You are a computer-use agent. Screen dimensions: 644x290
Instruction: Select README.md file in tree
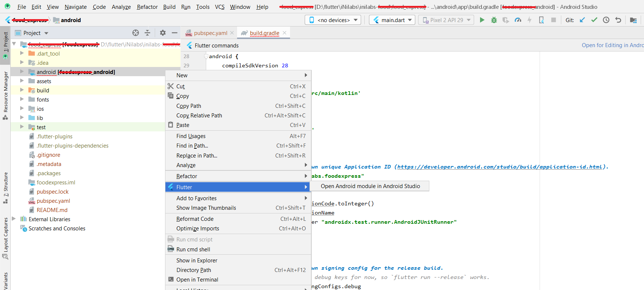coord(52,210)
